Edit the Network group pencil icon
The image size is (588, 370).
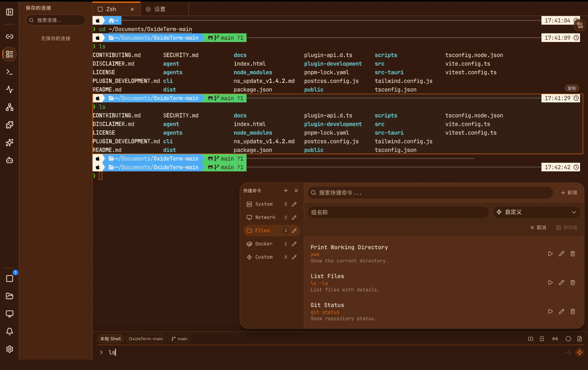(x=294, y=217)
